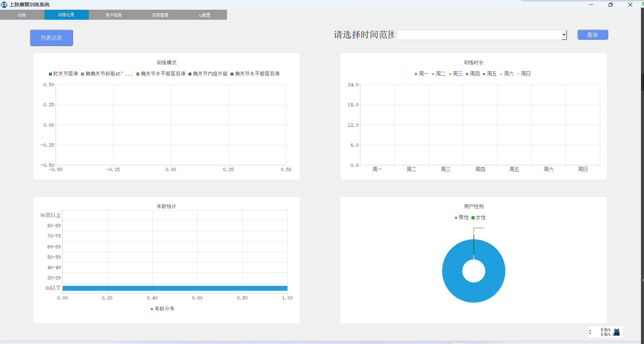Restore down the application window

click(611, 5)
